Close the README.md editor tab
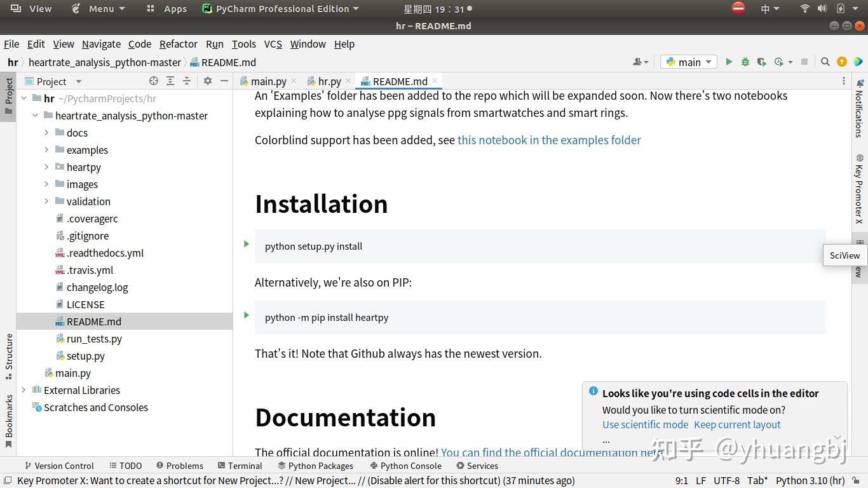868x488 pixels. pyautogui.click(x=435, y=81)
